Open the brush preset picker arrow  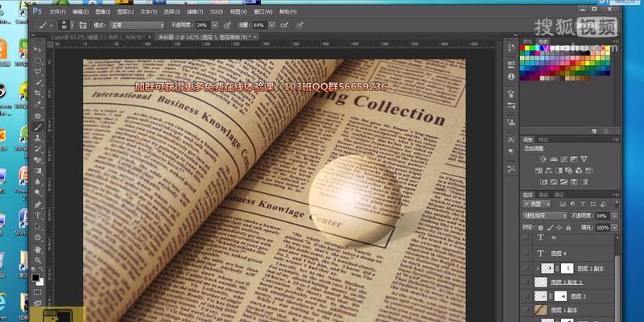click(72, 25)
